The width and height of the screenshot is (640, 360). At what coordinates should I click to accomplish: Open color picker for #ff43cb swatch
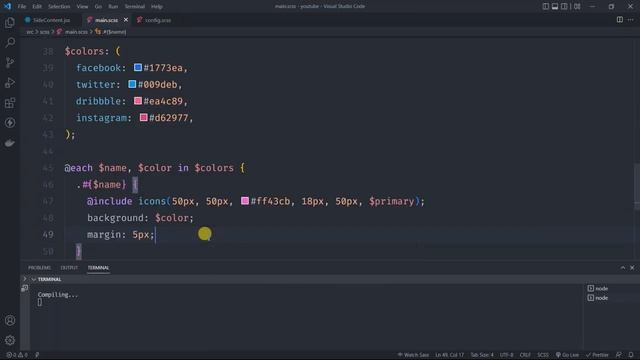(245, 201)
